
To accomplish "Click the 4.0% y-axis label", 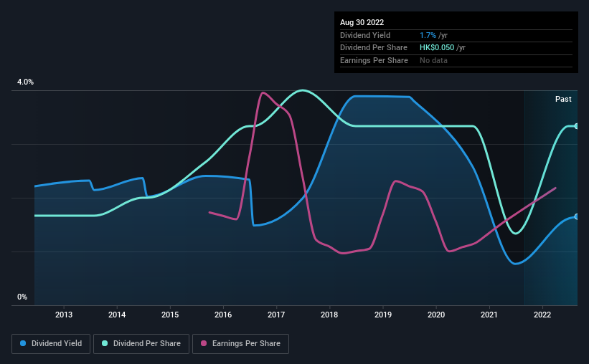I will [25, 82].
